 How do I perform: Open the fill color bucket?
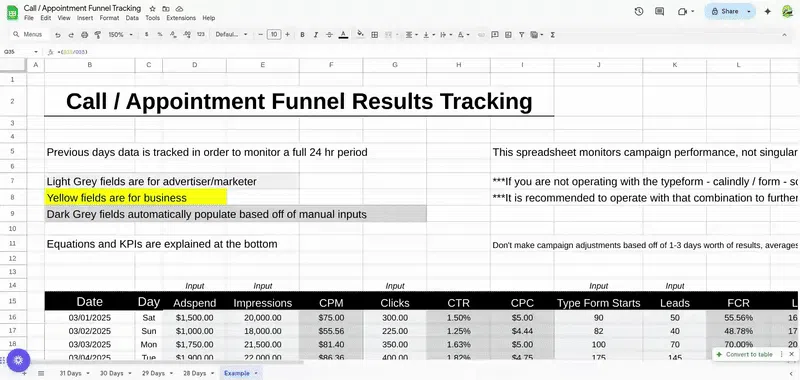click(360, 35)
